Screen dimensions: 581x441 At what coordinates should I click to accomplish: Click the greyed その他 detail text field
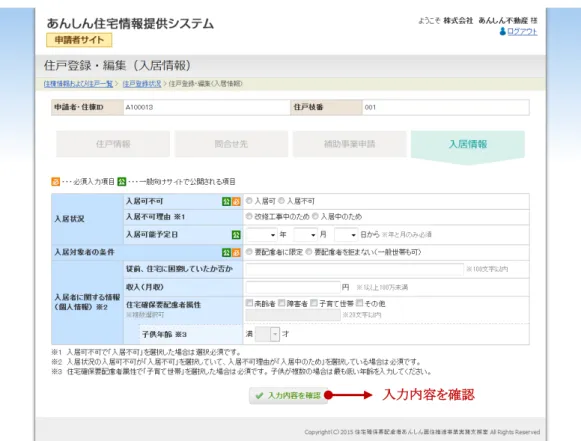tap(293, 315)
